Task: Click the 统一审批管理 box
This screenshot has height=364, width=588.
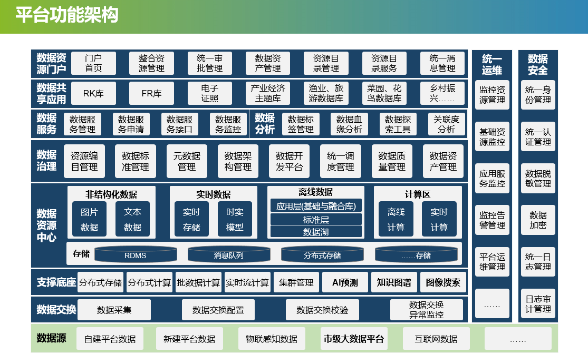Action: point(210,63)
